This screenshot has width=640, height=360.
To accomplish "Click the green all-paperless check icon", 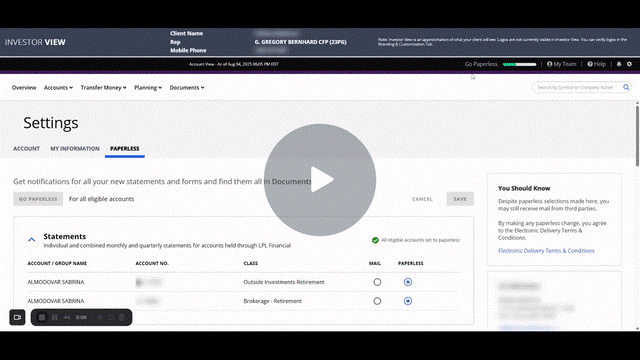I will [375, 240].
